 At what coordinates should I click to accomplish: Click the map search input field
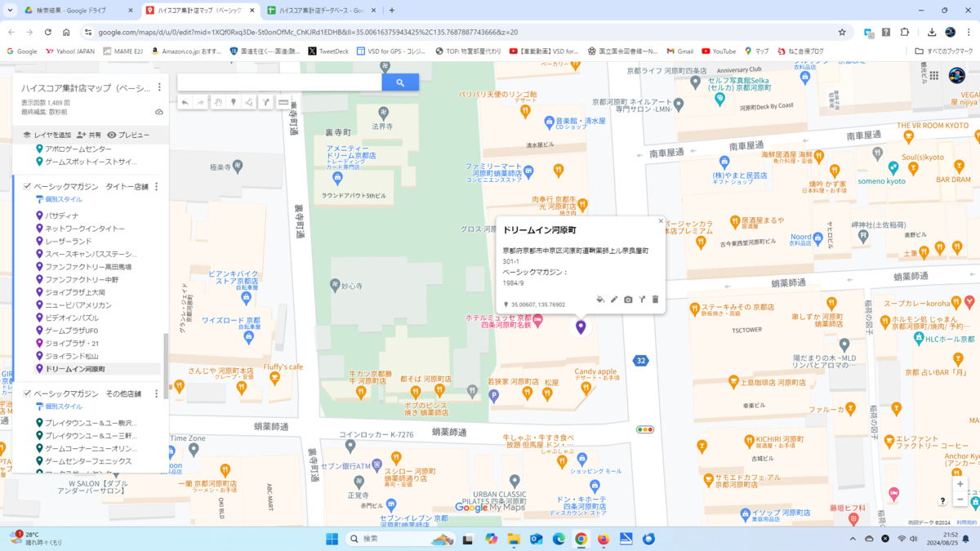click(279, 82)
